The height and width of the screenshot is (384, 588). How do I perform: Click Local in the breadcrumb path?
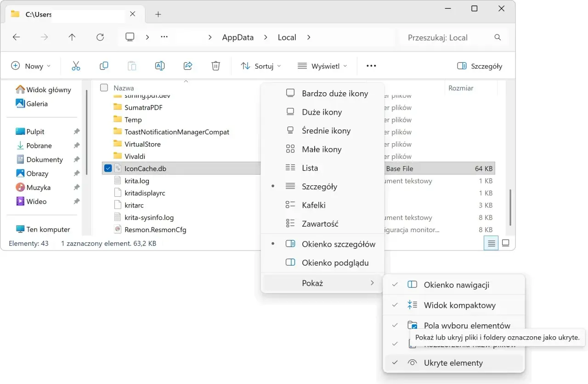[287, 37]
